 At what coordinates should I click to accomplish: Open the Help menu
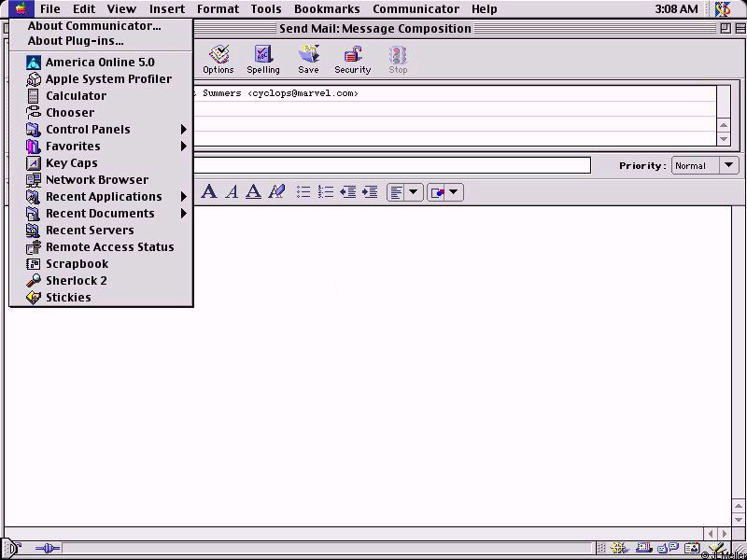point(484,9)
